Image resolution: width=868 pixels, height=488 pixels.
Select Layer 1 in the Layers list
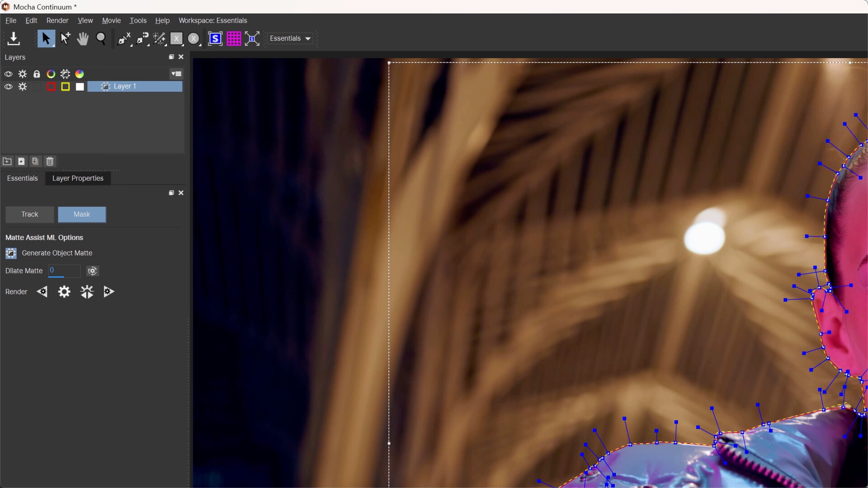(x=135, y=86)
